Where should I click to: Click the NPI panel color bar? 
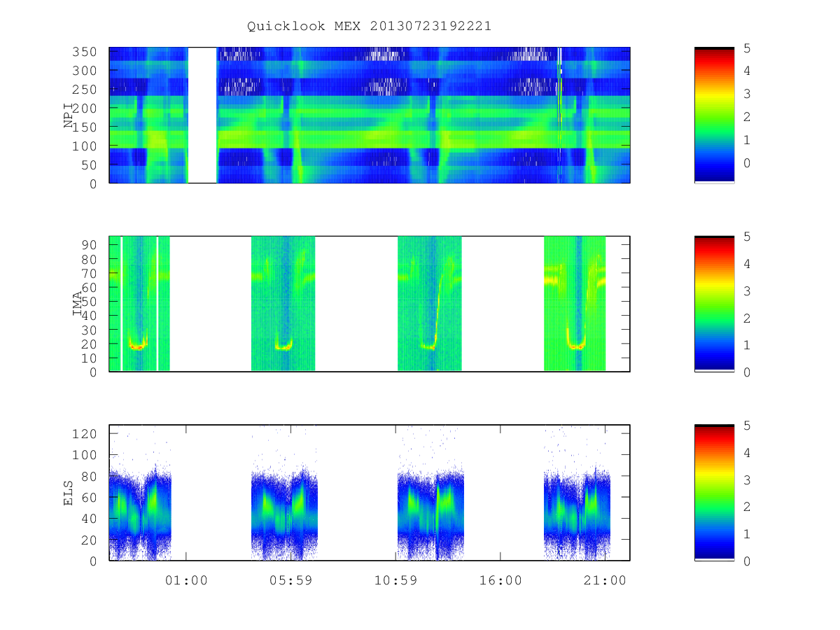click(714, 115)
